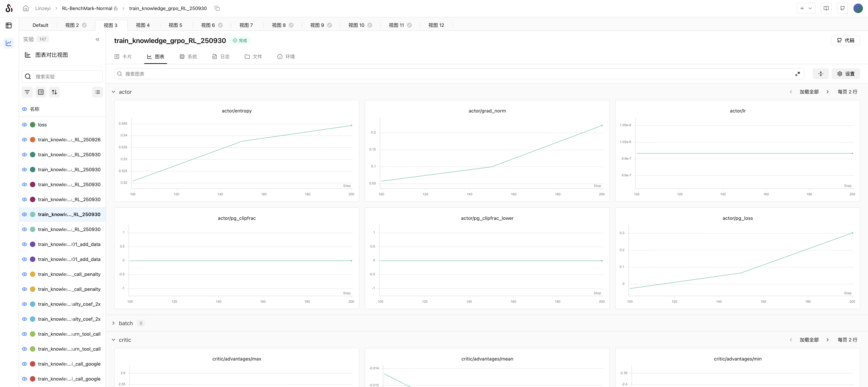Toggle visibility of first call_google experiment
This screenshot has height=387, width=868.
click(x=24, y=364)
